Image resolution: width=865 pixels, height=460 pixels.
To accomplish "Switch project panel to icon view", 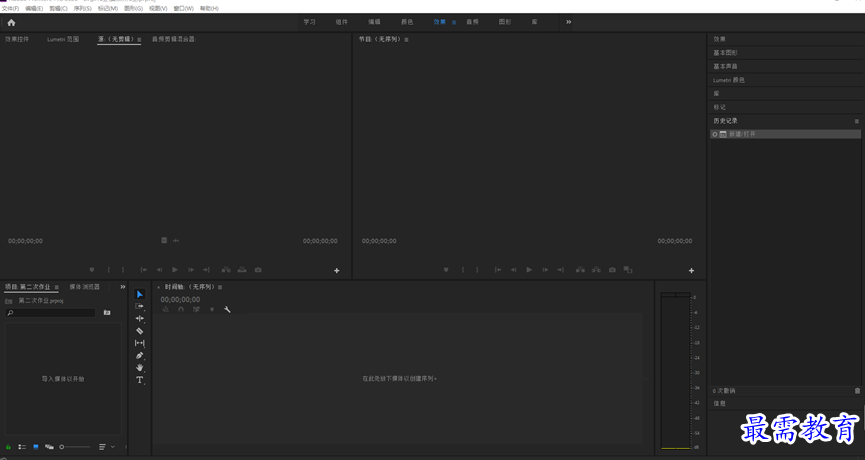I will click(x=36, y=447).
